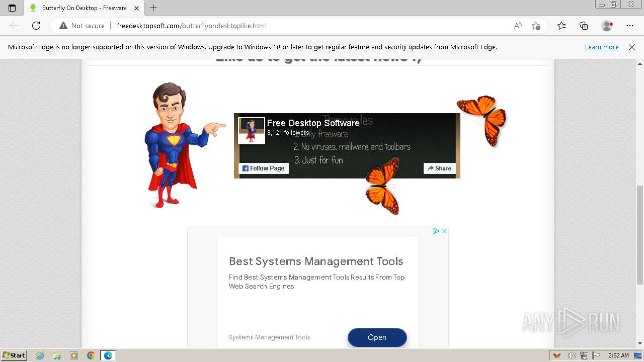Image resolution: width=644 pixels, height=362 pixels.
Task: Close the ad with X icon
Action: 444,231
